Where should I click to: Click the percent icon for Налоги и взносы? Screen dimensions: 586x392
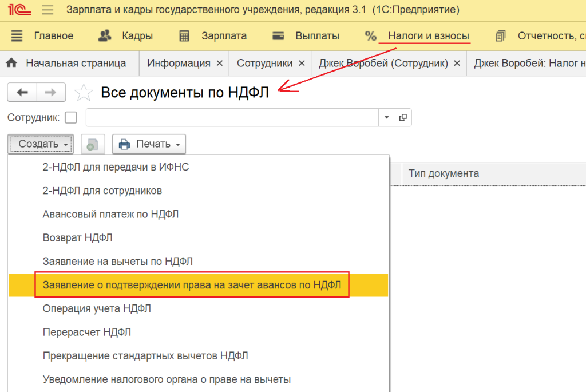tap(370, 36)
